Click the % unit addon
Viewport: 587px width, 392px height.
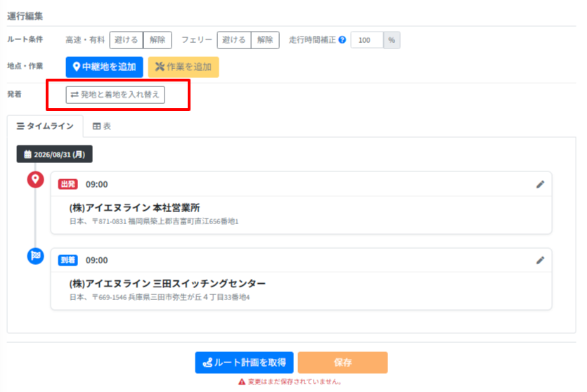[392, 40]
